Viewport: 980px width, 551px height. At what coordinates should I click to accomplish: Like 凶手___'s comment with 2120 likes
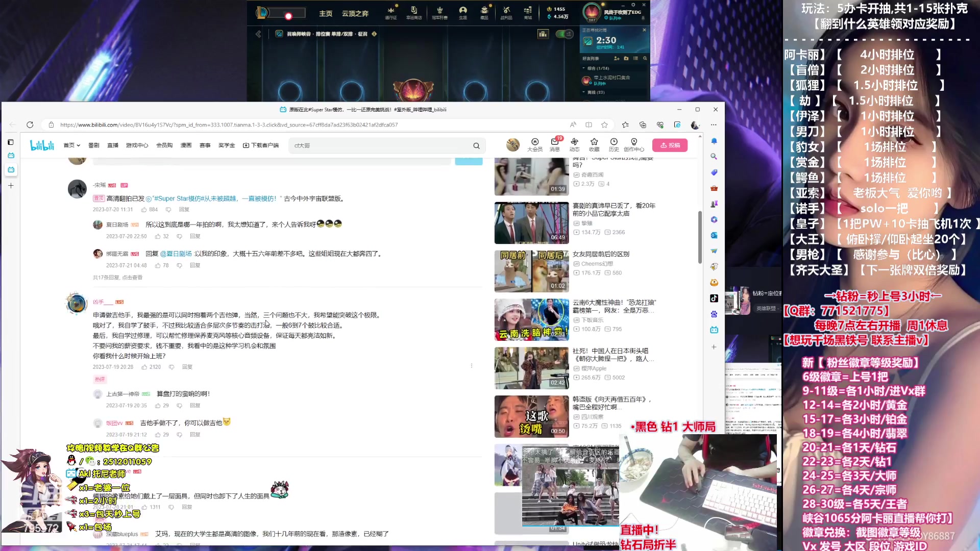[x=144, y=367]
